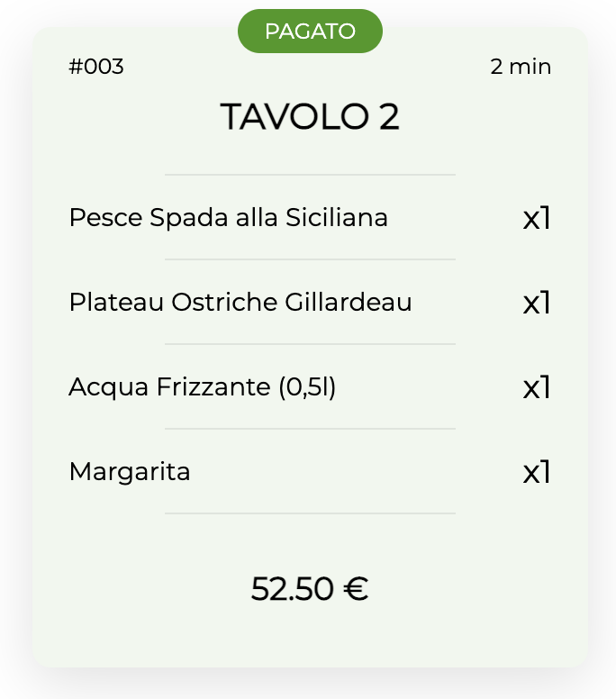Click the 2 min elapsed time label
This screenshot has width=616, height=699.
click(x=521, y=67)
